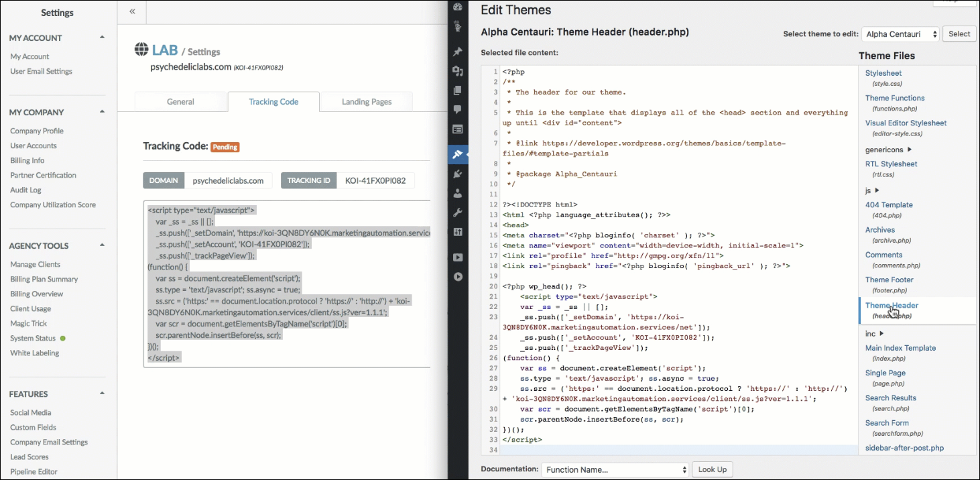
Task: Open the Stylesheet theme file
Action: pos(883,73)
